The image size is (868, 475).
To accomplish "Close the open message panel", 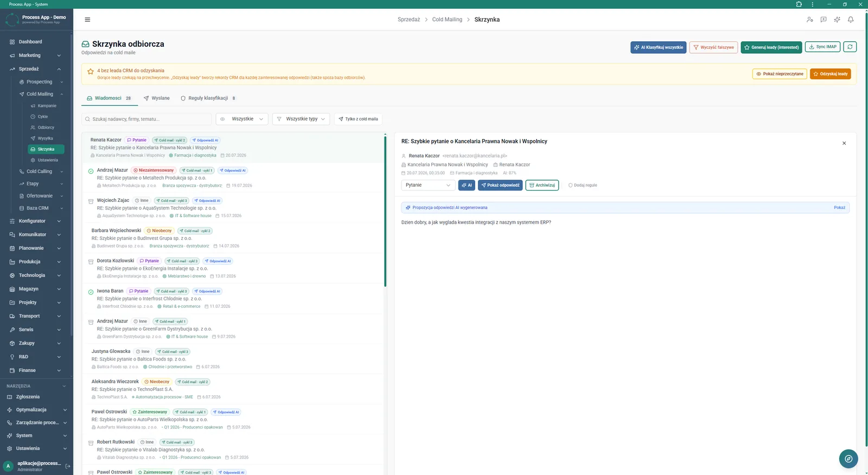I will 844,143.
